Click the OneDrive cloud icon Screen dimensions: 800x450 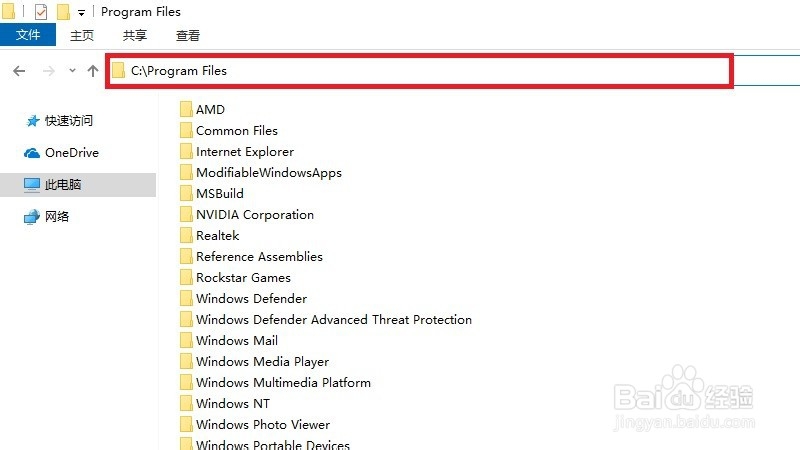pos(32,153)
